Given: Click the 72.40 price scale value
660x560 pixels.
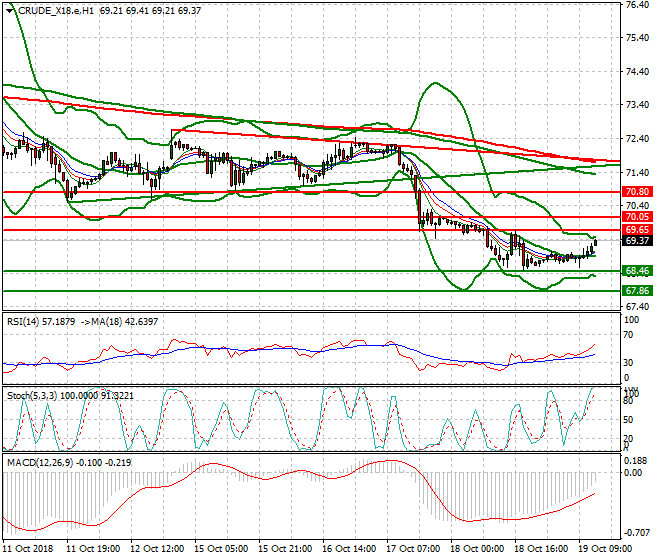Looking at the screenshot, I should 637,139.
